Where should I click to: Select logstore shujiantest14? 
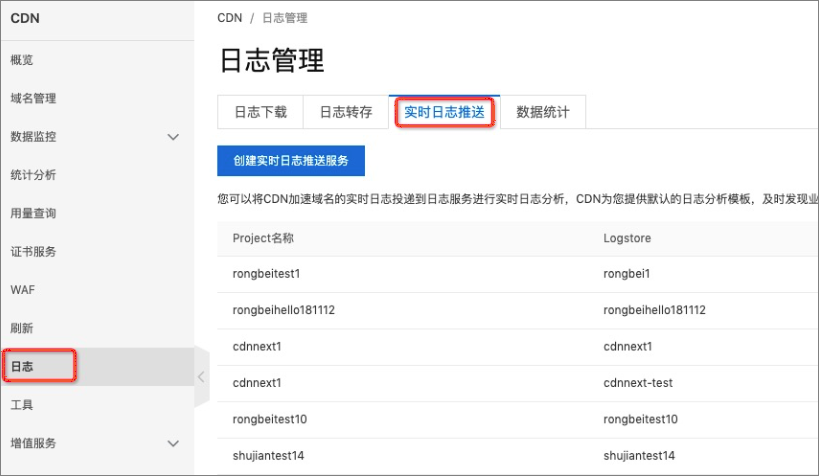click(639, 456)
